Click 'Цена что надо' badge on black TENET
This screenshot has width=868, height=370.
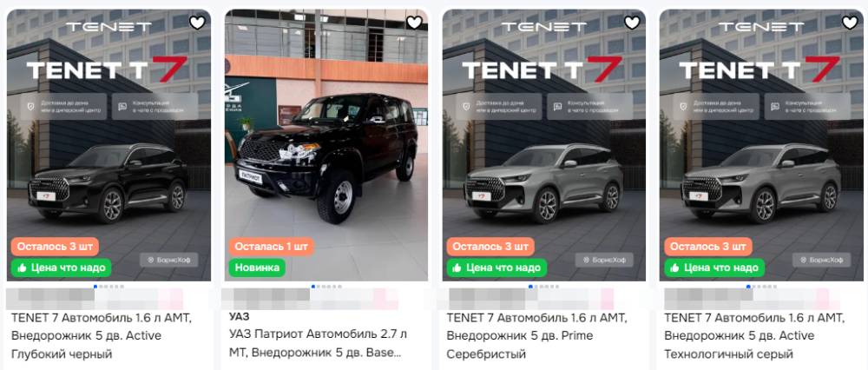point(61,268)
